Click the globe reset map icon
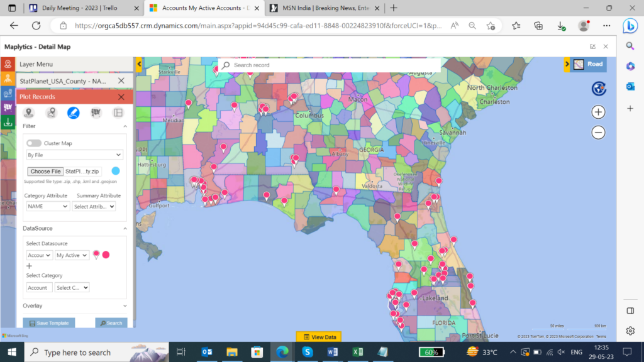The height and width of the screenshot is (362, 644). 598,89
